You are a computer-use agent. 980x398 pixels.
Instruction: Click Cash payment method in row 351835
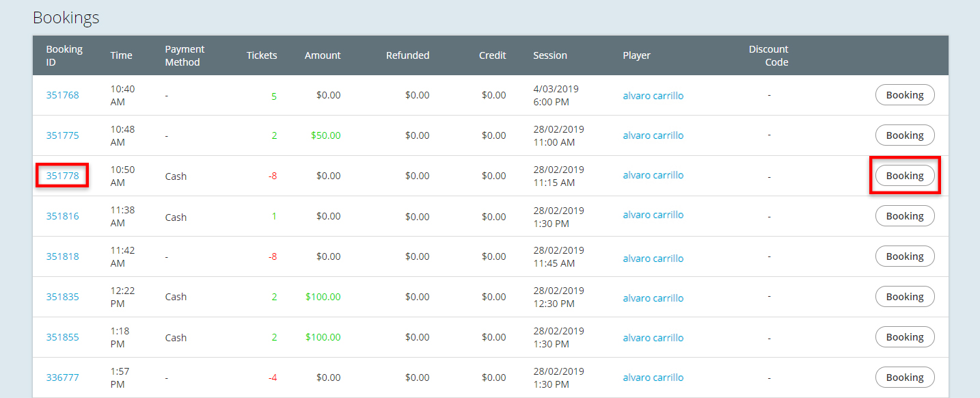(x=176, y=297)
